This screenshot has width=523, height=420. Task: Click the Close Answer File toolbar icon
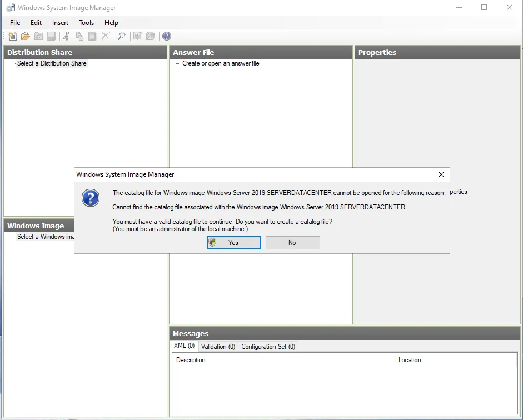coord(38,36)
